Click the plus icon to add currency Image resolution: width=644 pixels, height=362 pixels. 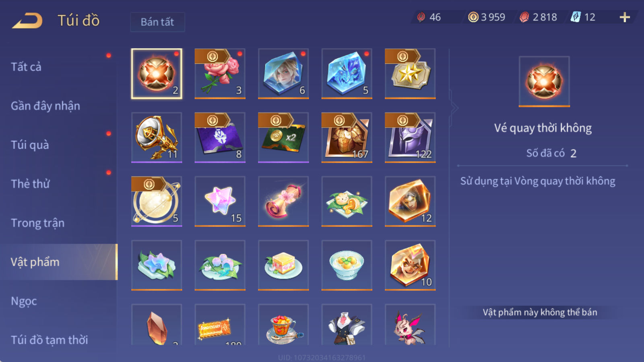point(625,17)
